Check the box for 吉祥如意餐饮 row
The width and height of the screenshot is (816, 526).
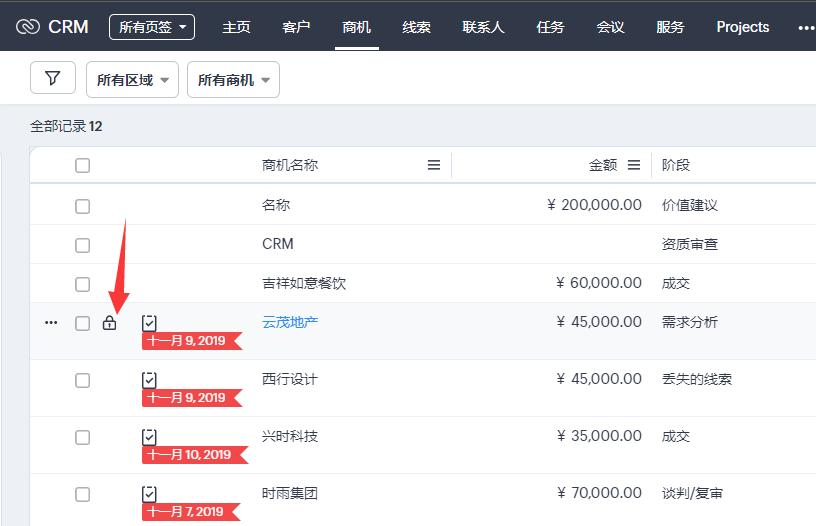point(82,283)
